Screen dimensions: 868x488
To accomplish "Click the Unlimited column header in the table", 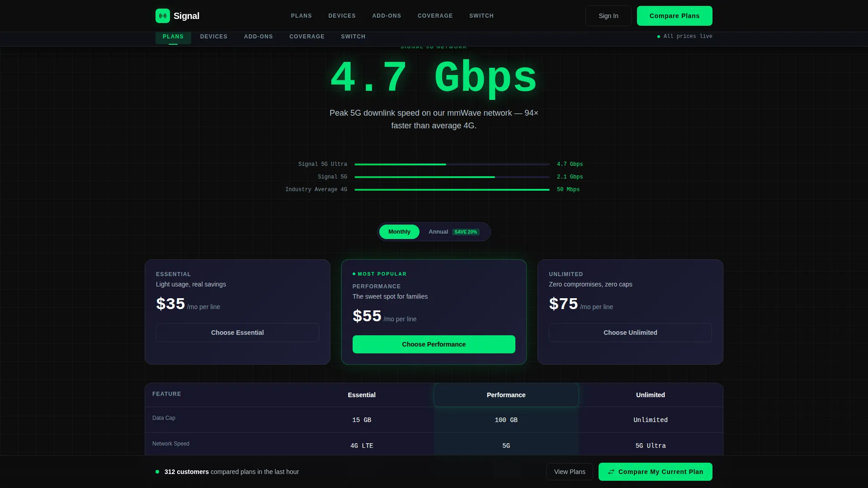I will 651,395.
